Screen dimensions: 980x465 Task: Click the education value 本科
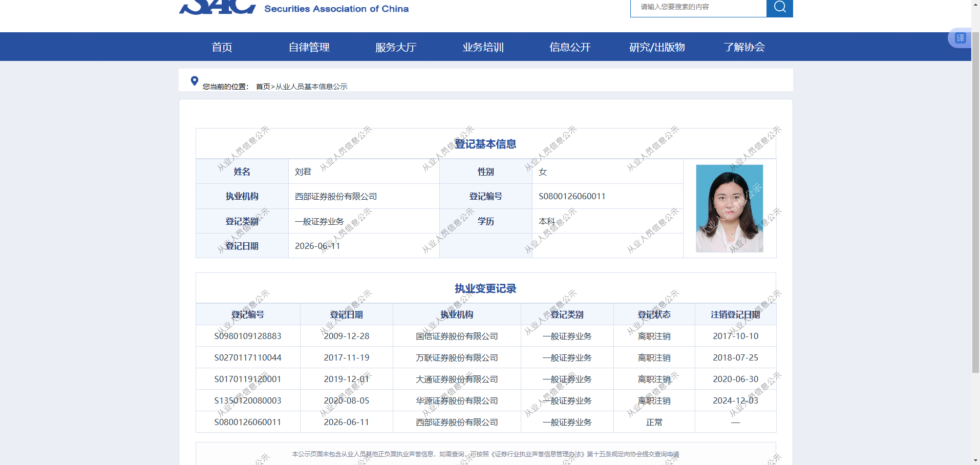547,221
